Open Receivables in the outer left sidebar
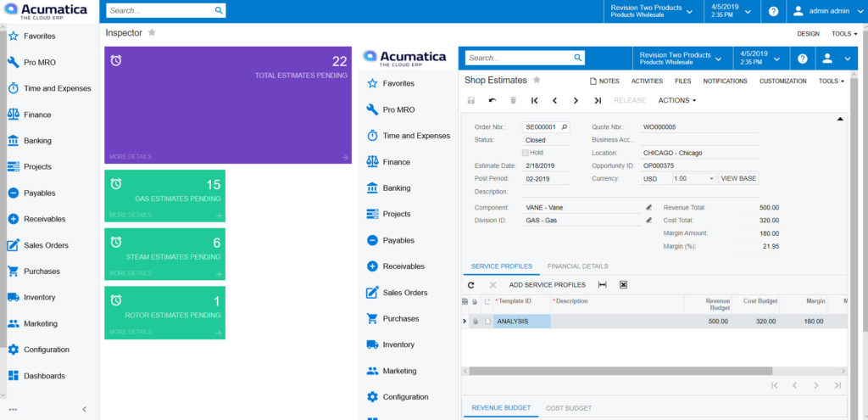The width and height of the screenshot is (868, 420). 36,219
